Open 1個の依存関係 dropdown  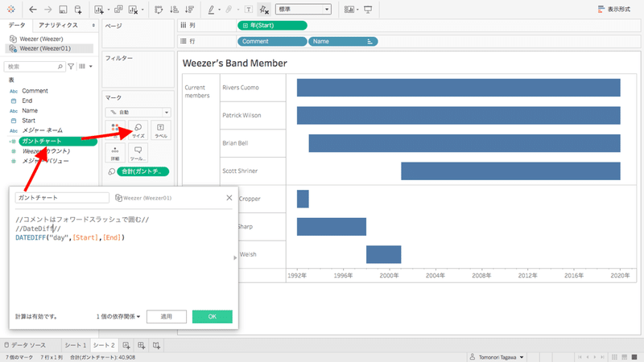pos(118,316)
